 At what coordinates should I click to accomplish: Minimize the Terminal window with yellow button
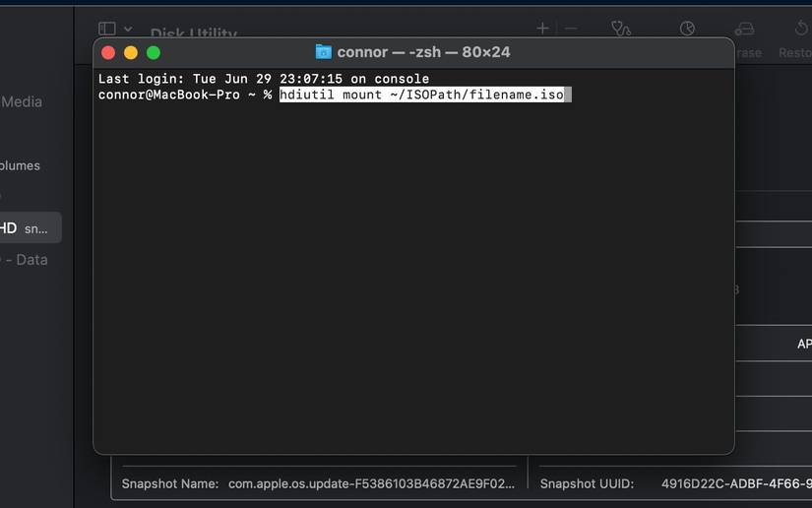(x=131, y=52)
